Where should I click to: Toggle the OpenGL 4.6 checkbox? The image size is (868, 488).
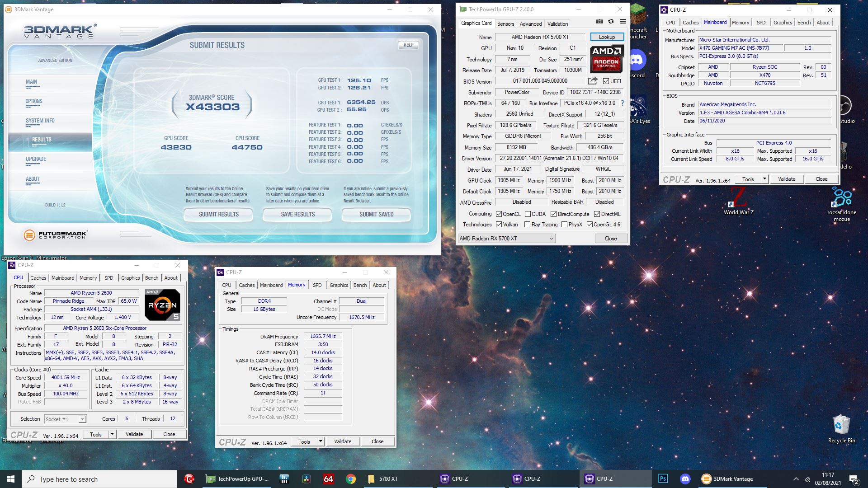click(x=590, y=225)
